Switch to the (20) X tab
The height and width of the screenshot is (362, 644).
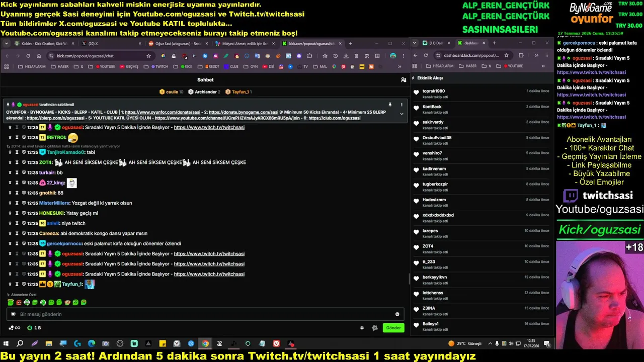pyautogui.click(x=110, y=44)
